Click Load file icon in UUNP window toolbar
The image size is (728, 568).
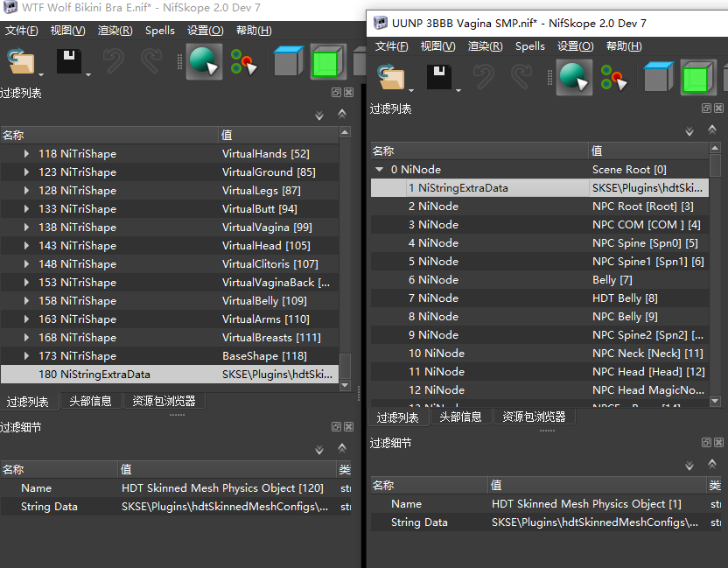[390, 77]
